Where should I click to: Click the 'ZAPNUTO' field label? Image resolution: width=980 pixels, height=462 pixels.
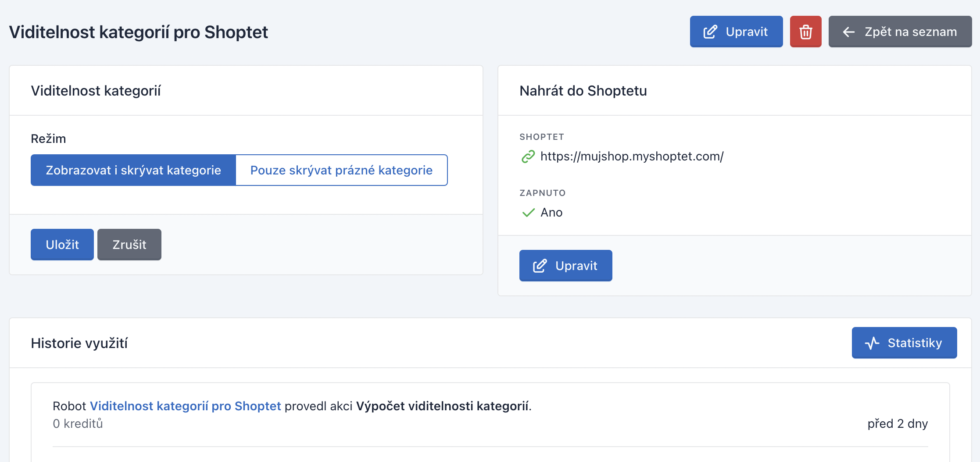542,193
